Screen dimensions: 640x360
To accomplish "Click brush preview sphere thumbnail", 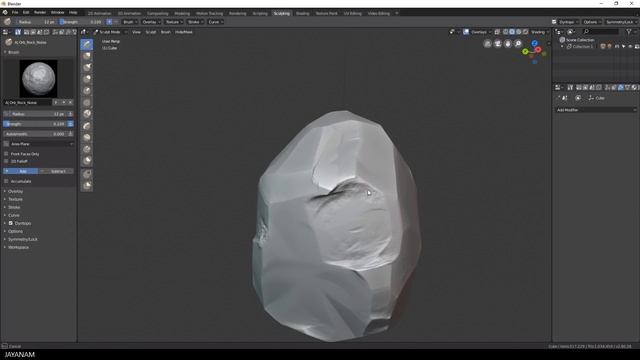I will pos(38,78).
